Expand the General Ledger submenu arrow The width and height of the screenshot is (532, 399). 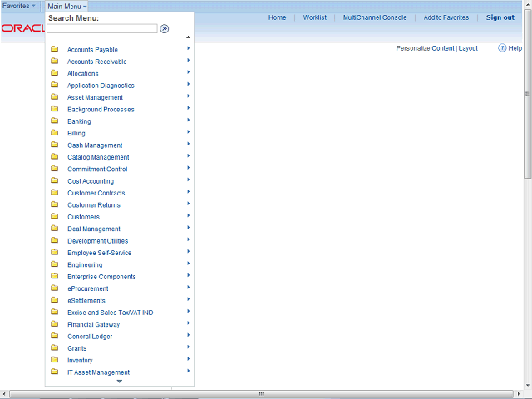(189, 335)
